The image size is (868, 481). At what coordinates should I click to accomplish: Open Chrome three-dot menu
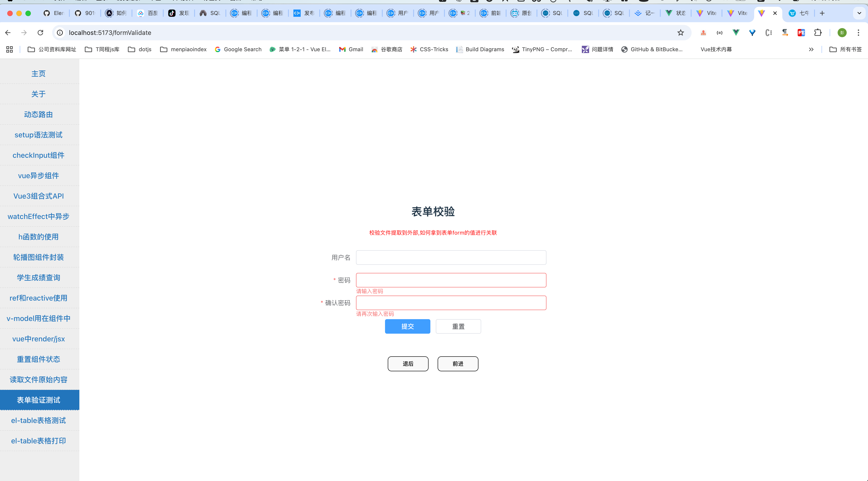pyautogui.click(x=858, y=33)
